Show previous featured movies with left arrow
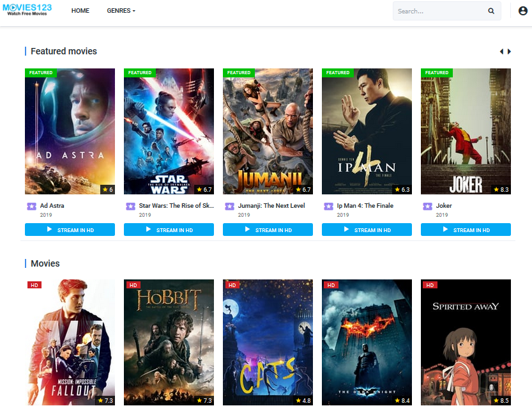Viewport: 532px width, 406px height. pos(501,52)
